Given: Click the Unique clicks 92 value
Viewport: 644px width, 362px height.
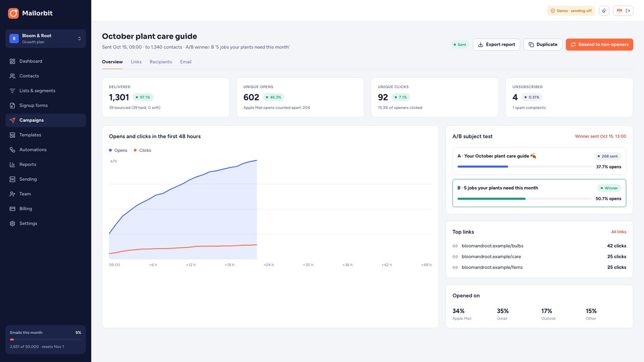Looking at the screenshot, I should [x=383, y=98].
